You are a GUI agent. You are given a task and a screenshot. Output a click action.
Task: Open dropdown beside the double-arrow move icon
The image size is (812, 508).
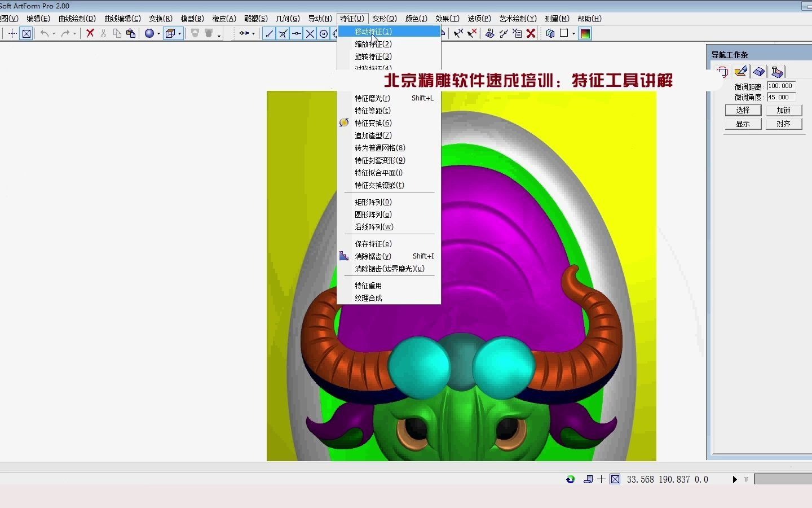point(253,34)
